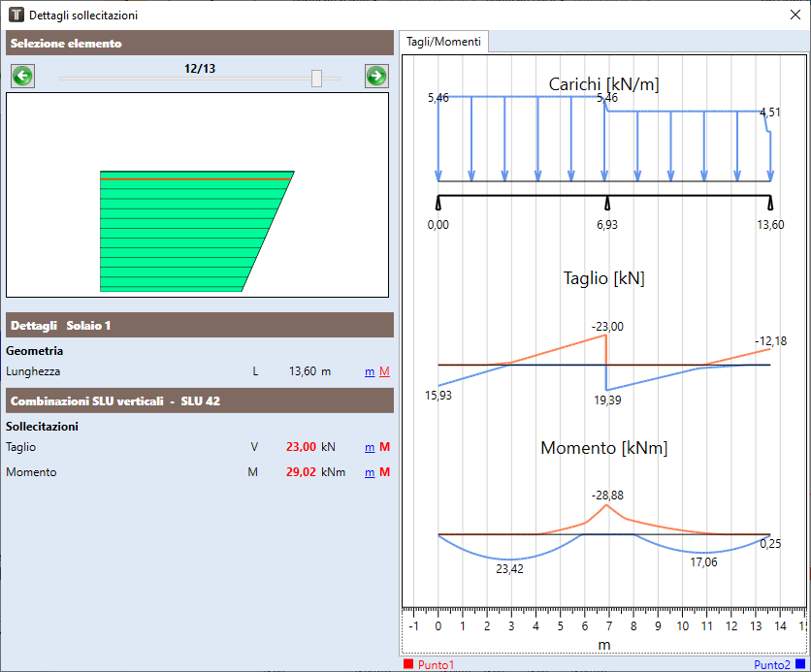The image size is (811, 672).
Task: Click the 23,42 moment value label
Action: 509,569
